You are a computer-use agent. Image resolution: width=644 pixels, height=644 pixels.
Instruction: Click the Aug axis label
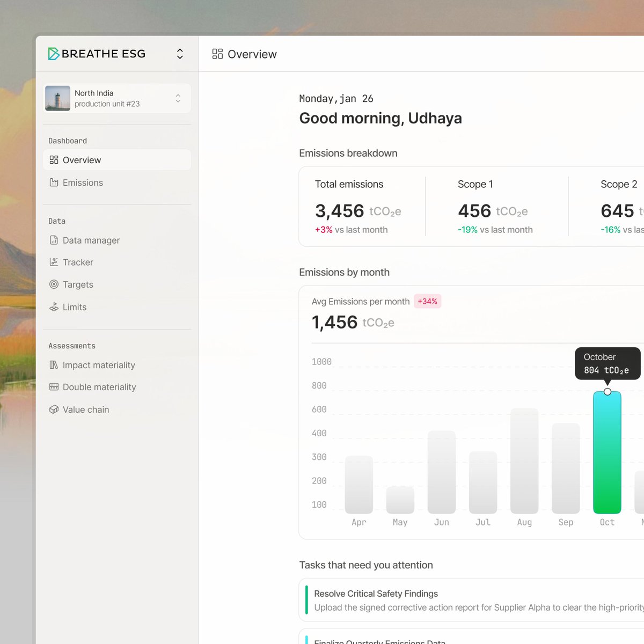tap(524, 522)
